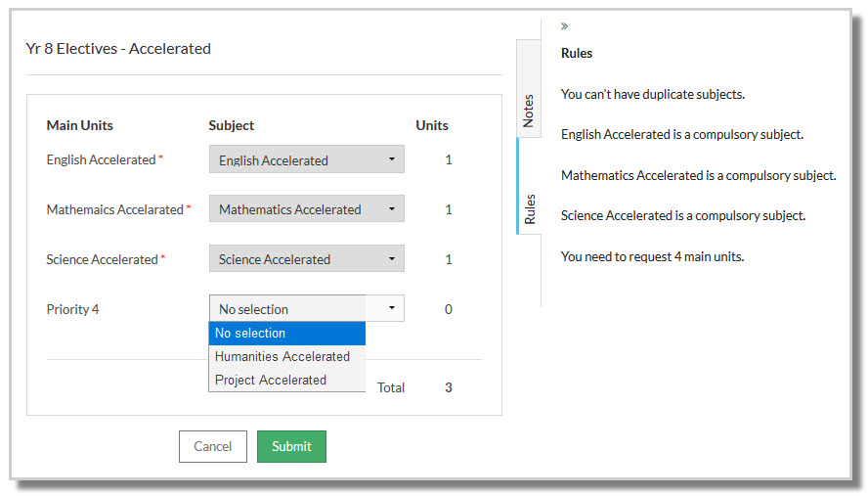Click the Mathematics Accelerated row label

click(115, 209)
